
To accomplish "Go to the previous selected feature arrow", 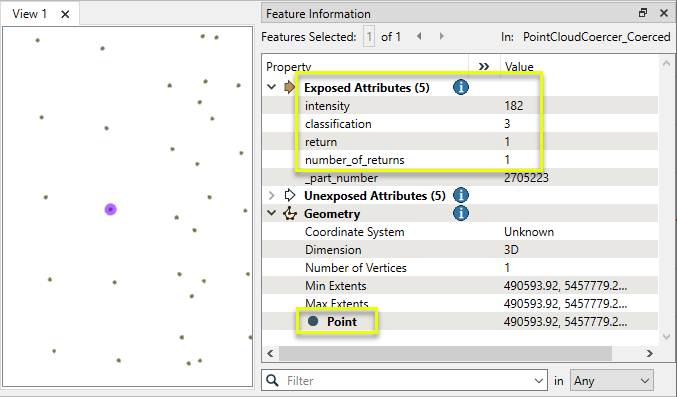I will (419, 36).
